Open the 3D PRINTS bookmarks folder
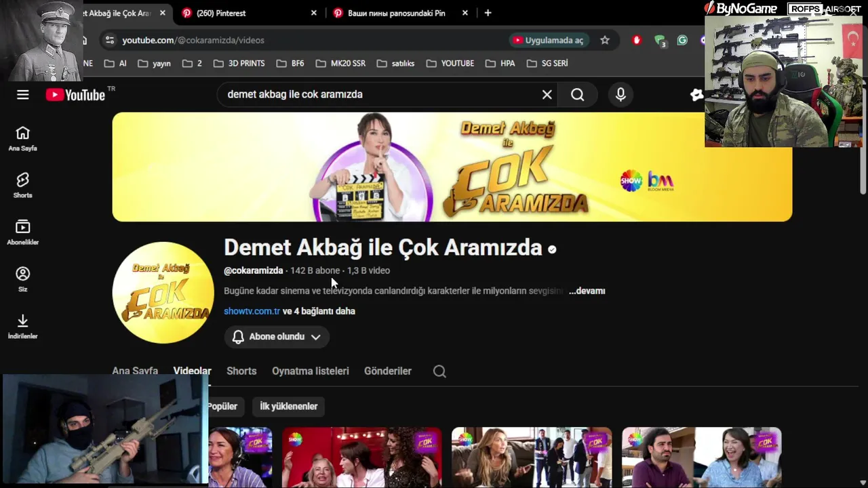The image size is (868, 488). click(239, 63)
